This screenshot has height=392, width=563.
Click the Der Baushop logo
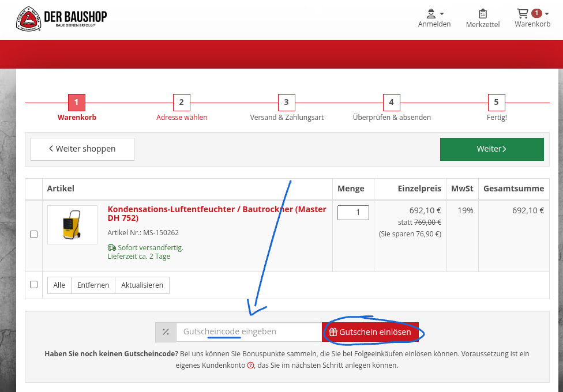pos(62,18)
